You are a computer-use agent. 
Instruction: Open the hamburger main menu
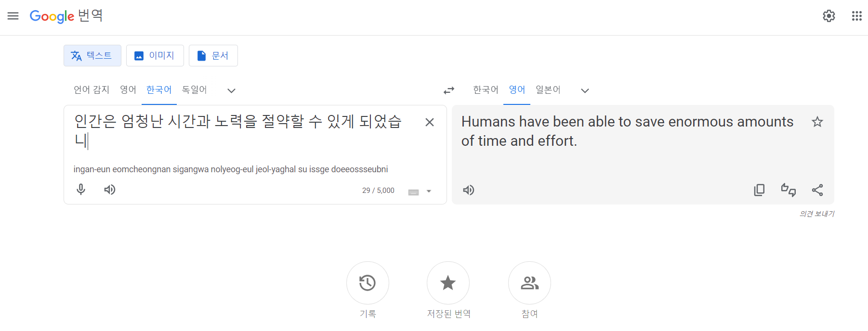pyautogui.click(x=13, y=16)
